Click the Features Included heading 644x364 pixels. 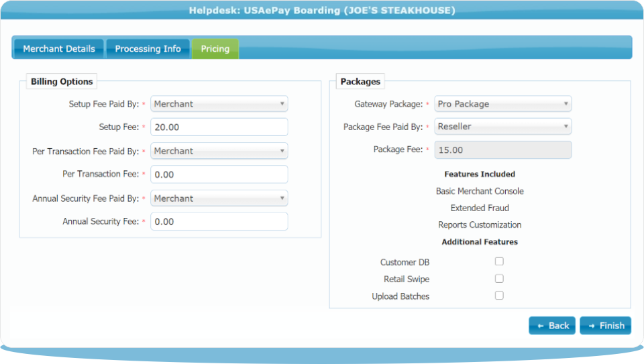tap(480, 174)
